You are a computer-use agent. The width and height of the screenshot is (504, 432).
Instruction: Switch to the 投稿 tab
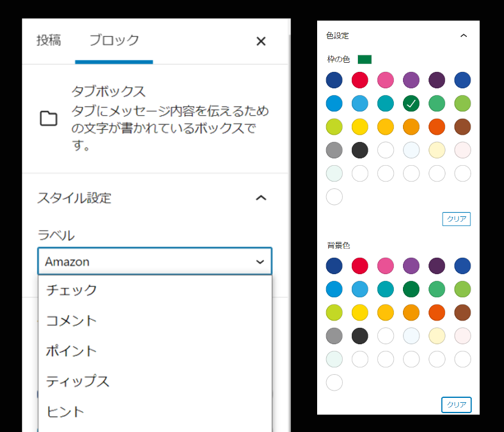coord(49,41)
